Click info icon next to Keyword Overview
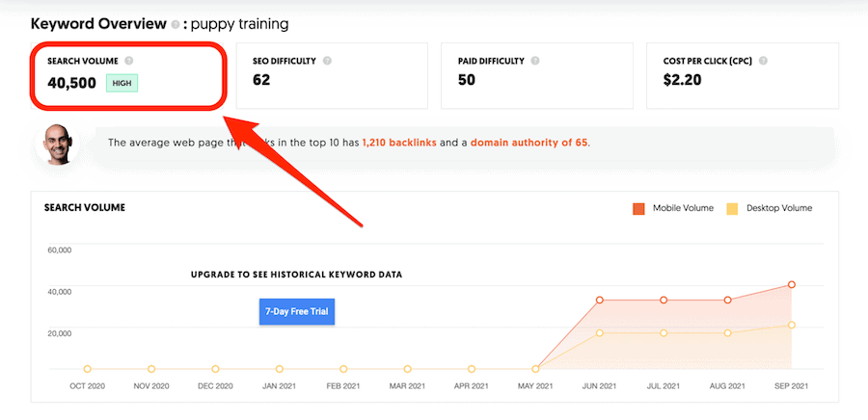The image size is (868, 420). (x=175, y=23)
